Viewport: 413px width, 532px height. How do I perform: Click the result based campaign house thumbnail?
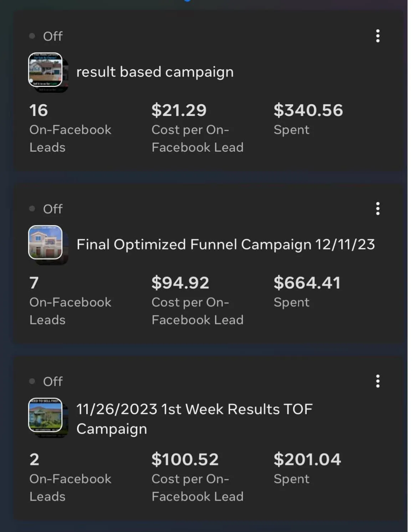46,70
